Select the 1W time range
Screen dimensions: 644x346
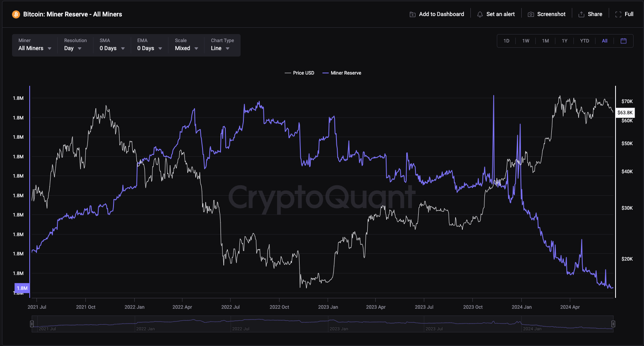pyautogui.click(x=526, y=41)
